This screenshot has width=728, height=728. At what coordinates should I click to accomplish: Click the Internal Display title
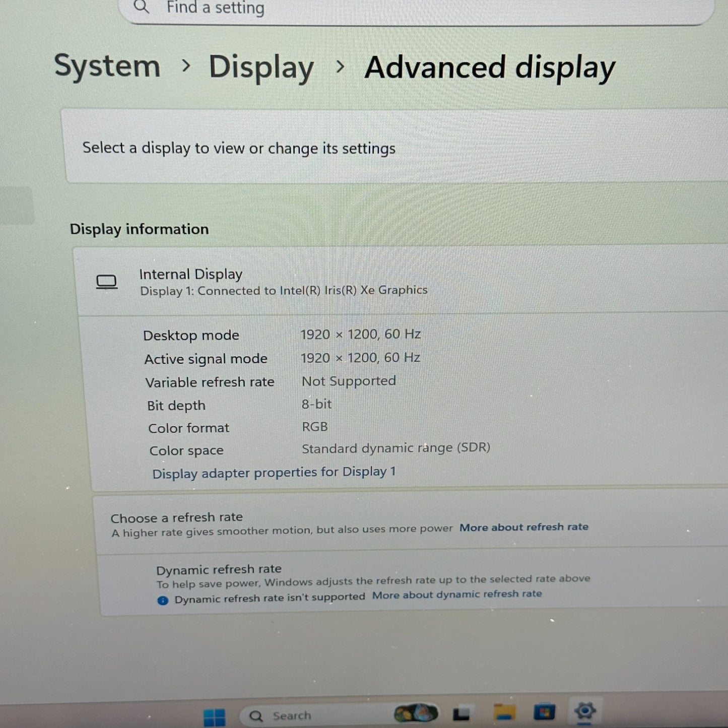coord(190,274)
